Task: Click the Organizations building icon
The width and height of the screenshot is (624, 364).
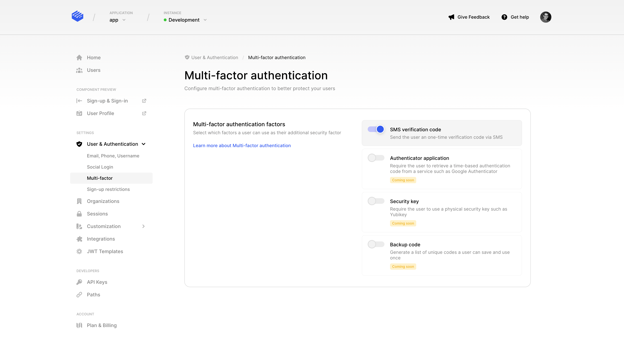Action: tap(79, 201)
